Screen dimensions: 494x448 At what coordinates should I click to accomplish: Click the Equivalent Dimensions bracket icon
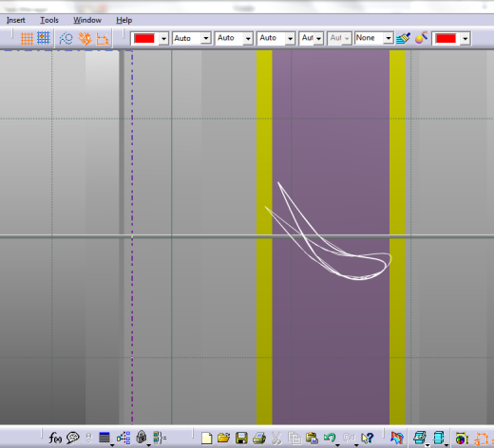[x=160, y=438]
